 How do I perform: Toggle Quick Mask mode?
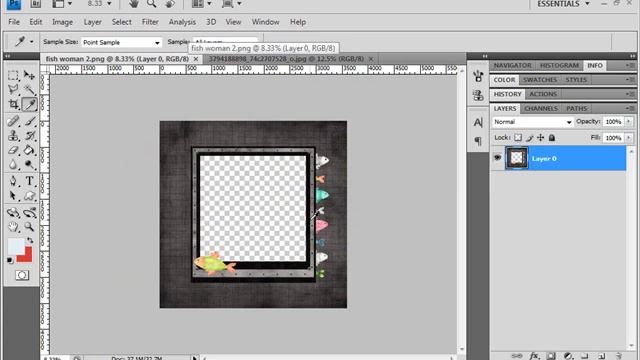22,276
